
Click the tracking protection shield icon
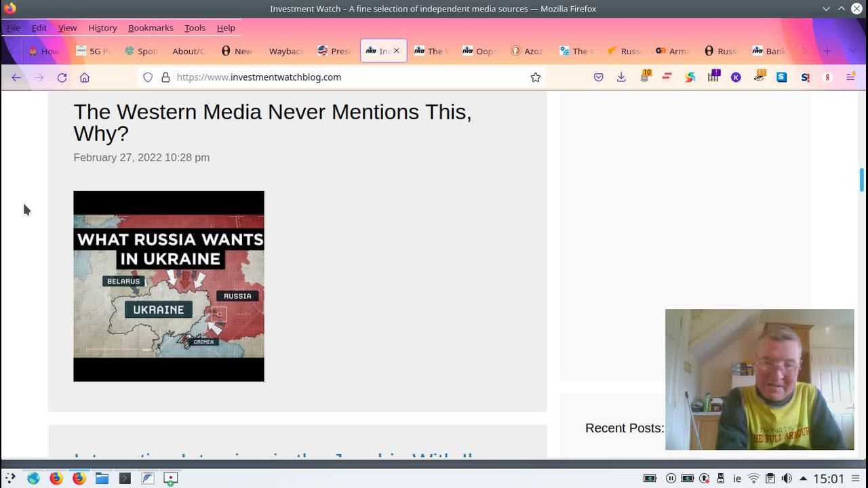click(x=148, y=77)
